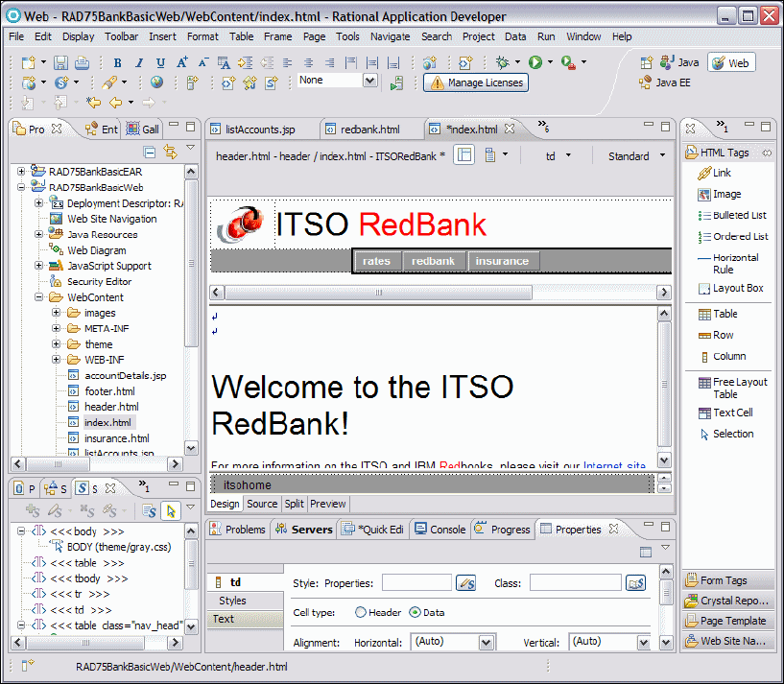Viewport: 784px width, 684px height.
Task: Click the style Properties edit icon
Action: coord(465,583)
